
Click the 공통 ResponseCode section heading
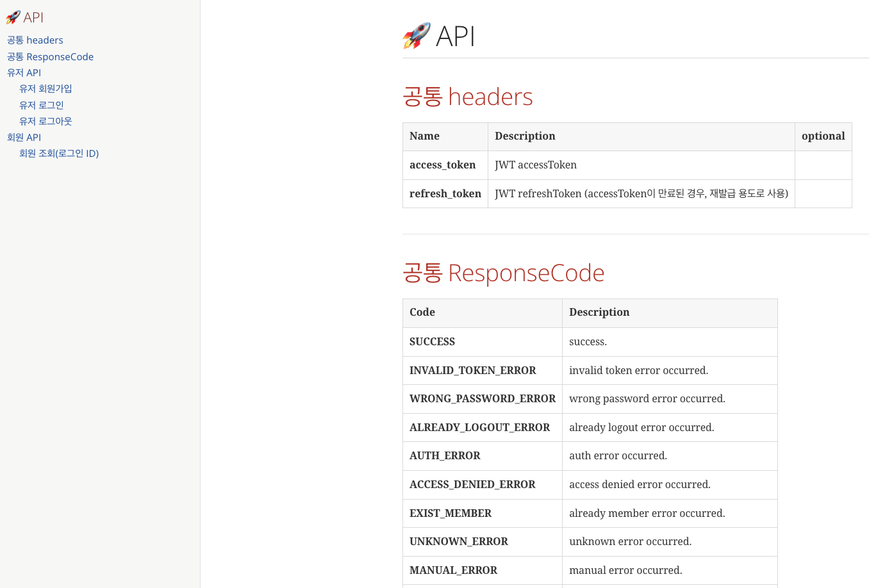(x=503, y=273)
